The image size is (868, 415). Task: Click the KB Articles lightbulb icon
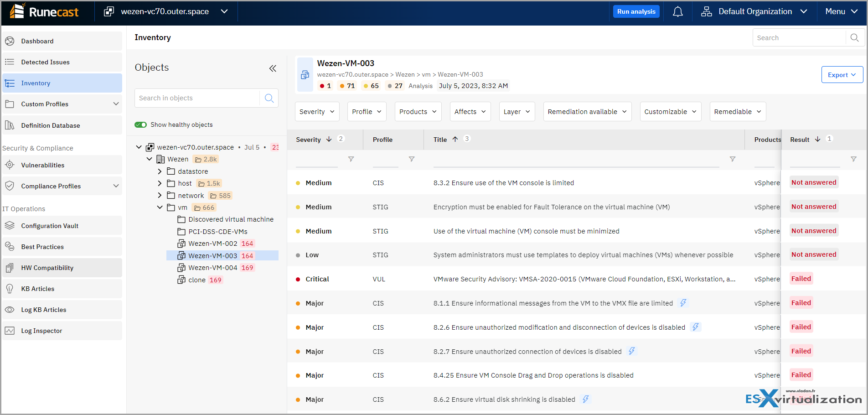(x=10, y=289)
